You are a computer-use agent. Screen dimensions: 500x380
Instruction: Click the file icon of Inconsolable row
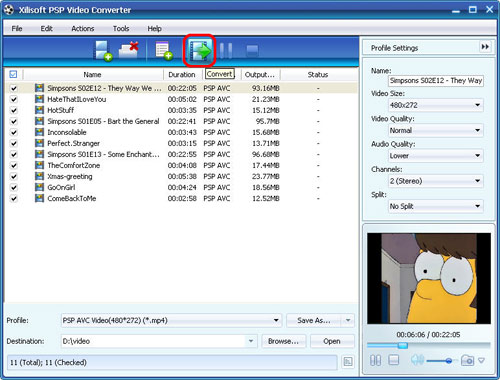(39, 132)
